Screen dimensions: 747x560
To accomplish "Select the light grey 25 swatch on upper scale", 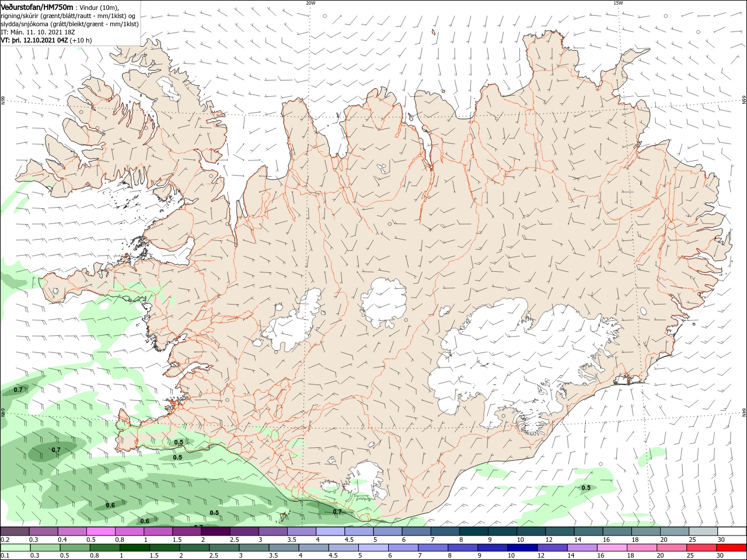I will (x=703, y=531).
